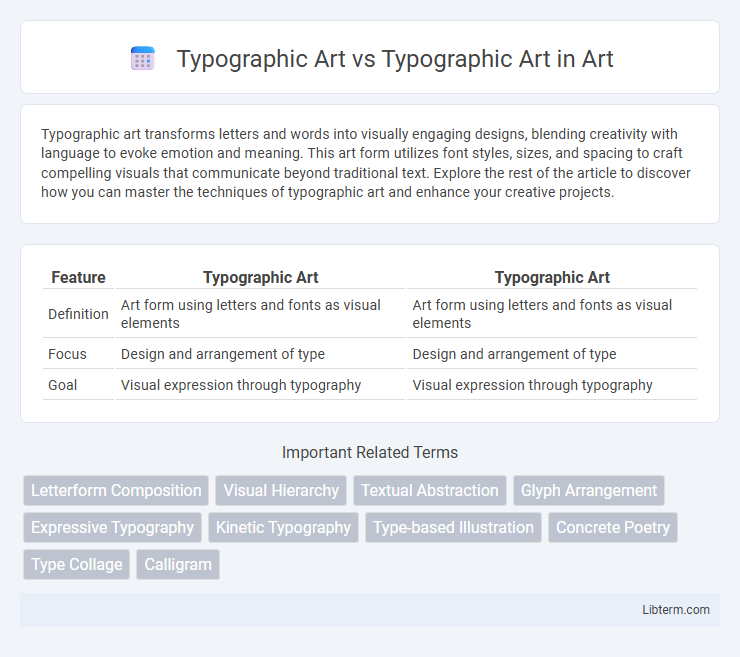Click the last 'Typographic Art' column header

(x=552, y=278)
